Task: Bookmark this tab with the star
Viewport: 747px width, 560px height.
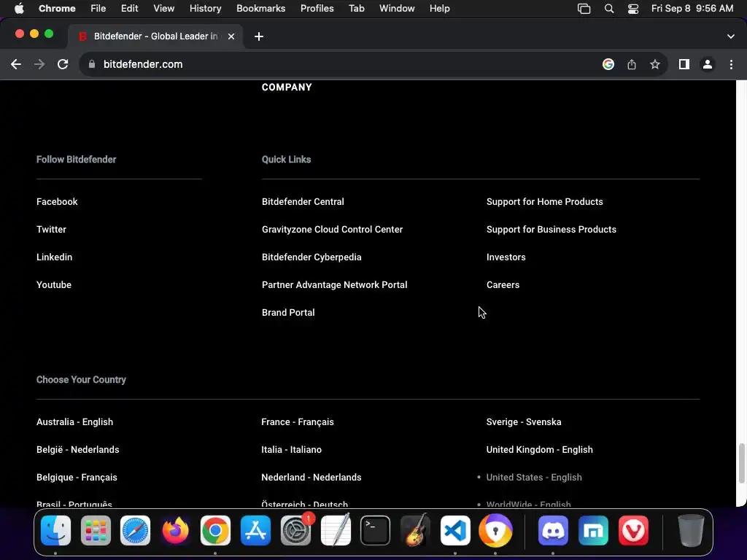Action: pos(655,64)
